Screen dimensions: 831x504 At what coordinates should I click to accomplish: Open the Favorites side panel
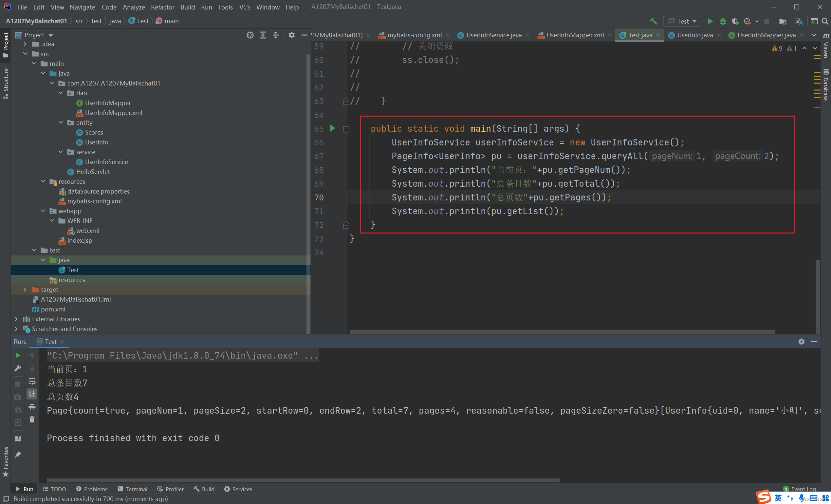(x=5, y=461)
